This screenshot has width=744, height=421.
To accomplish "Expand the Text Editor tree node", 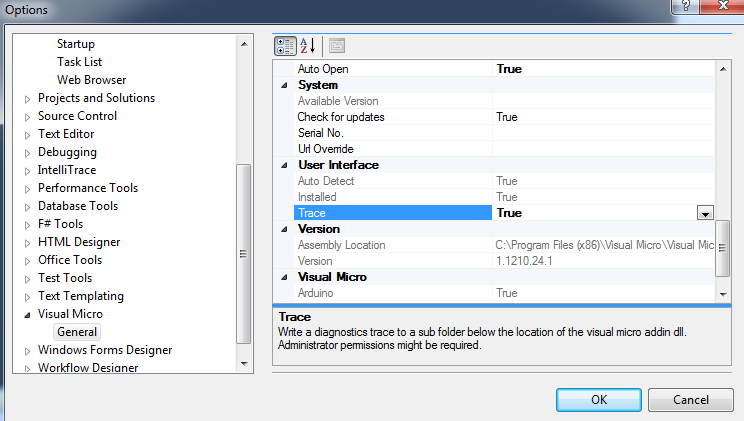I will 28,135.
